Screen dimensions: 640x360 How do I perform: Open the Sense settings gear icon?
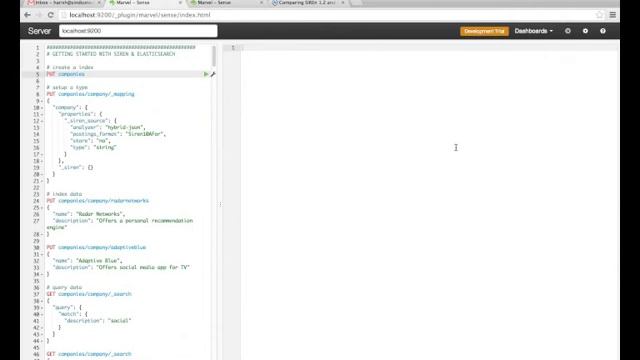tap(585, 31)
